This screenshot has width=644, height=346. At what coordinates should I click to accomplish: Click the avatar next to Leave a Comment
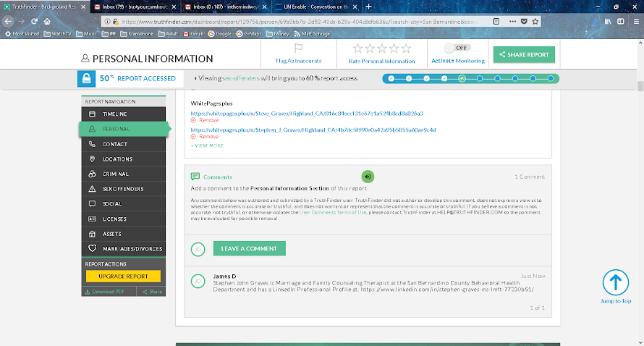(198, 249)
